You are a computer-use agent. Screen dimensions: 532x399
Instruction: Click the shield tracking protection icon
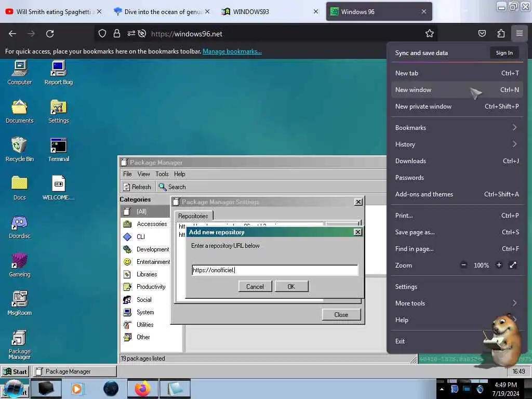tap(102, 33)
